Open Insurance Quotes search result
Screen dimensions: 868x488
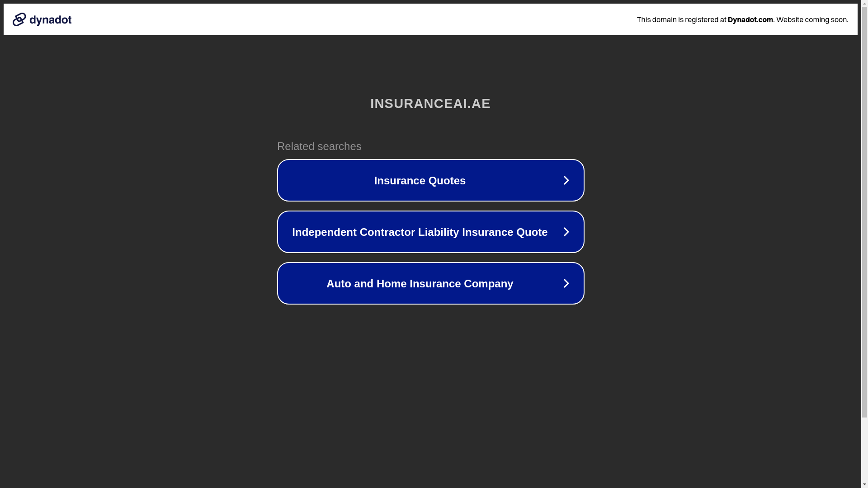click(x=430, y=180)
